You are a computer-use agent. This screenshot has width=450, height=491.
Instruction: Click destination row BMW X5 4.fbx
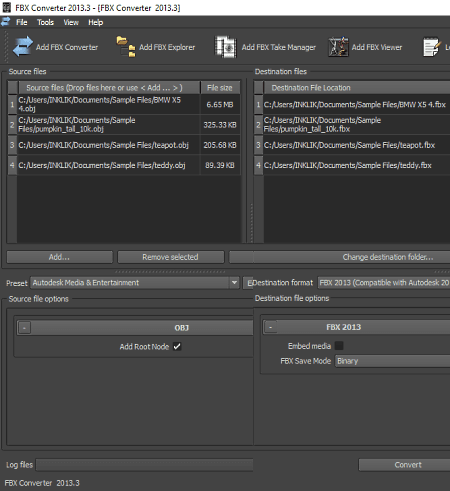(x=356, y=104)
